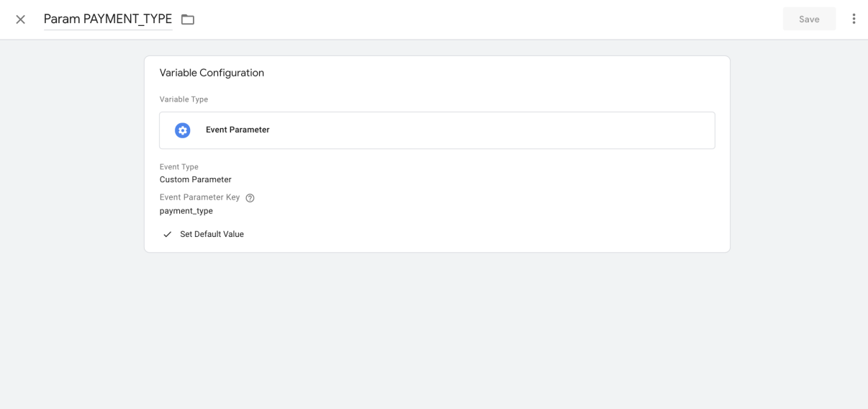
Task: Open the help icon beside Event Parameter Key
Action: (250, 198)
